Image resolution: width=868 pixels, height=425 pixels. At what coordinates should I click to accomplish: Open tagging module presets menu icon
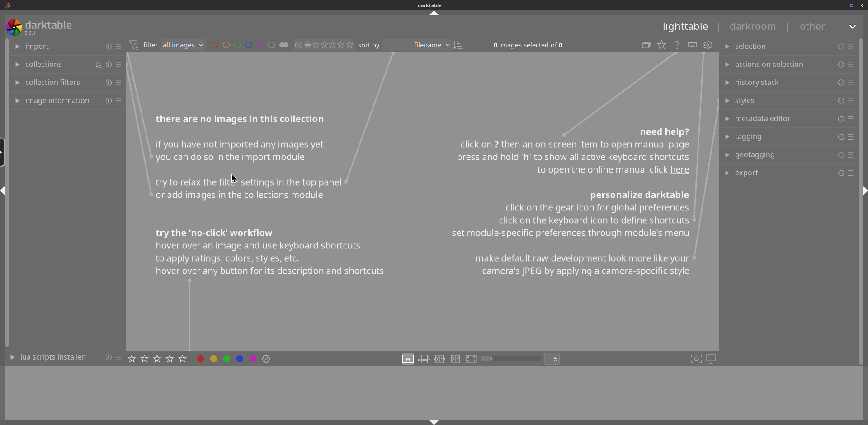pos(851,137)
